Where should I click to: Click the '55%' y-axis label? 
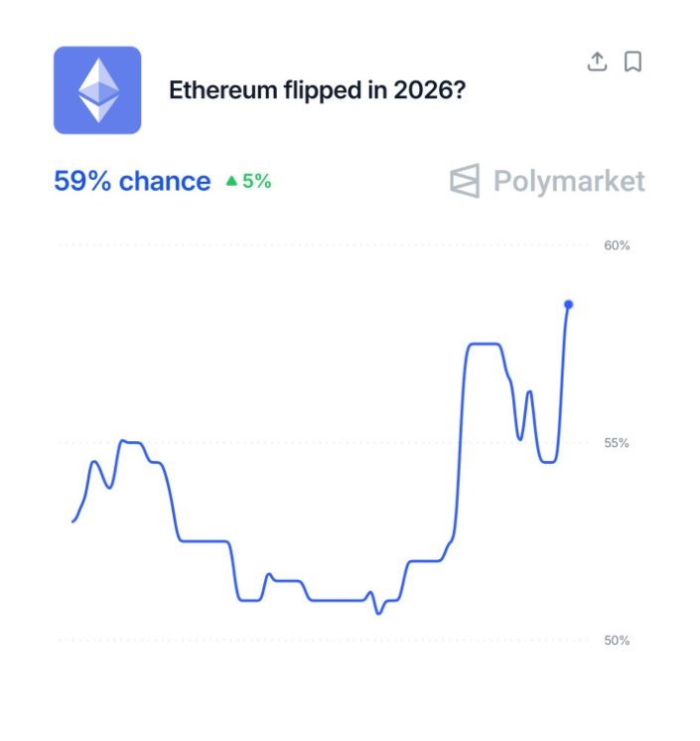pos(617,443)
